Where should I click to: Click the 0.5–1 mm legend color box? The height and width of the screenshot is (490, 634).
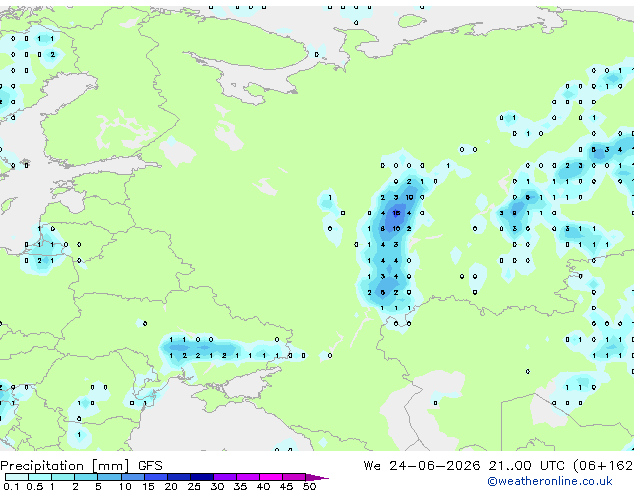pos(40,477)
